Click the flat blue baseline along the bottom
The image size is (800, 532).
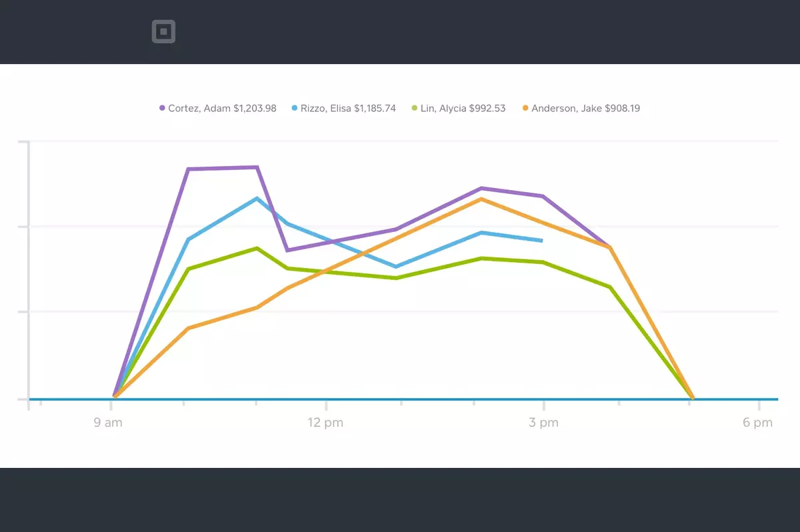[x=400, y=399]
